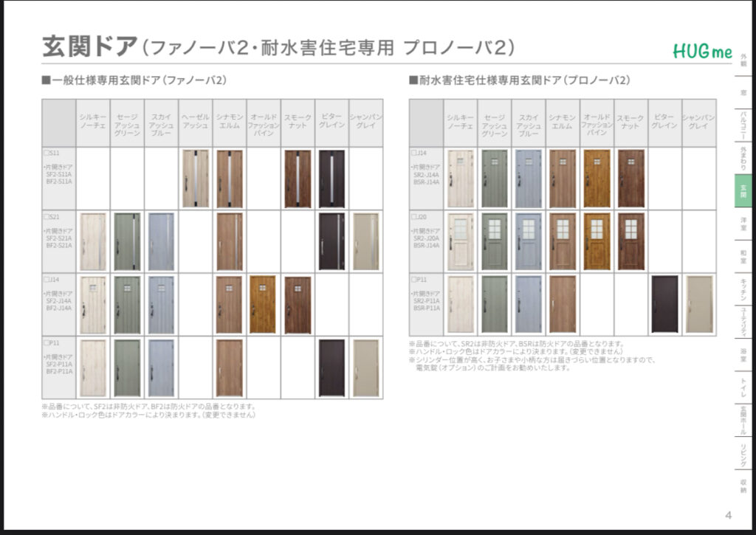Viewport: 756px width, 535px height.
Task: Check the P11 box in Pronova2 table
Action: [414, 280]
